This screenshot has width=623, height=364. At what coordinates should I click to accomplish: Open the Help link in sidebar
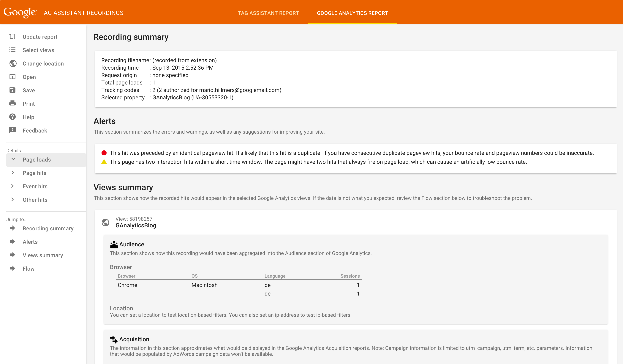[29, 117]
